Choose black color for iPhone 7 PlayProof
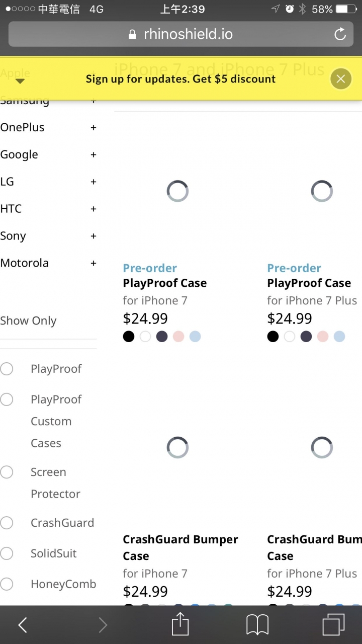The height and width of the screenshot is (644, 362). pyautogui.click(x=129, y=337)
